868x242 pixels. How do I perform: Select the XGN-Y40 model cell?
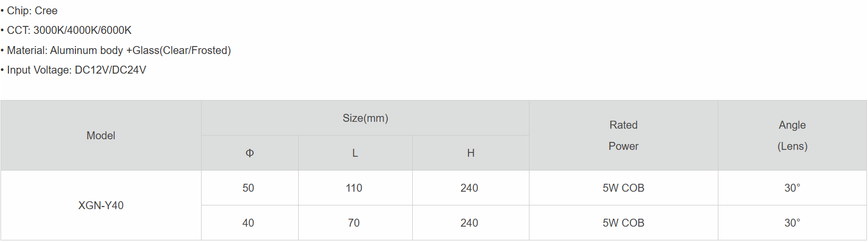click(101, 205)
